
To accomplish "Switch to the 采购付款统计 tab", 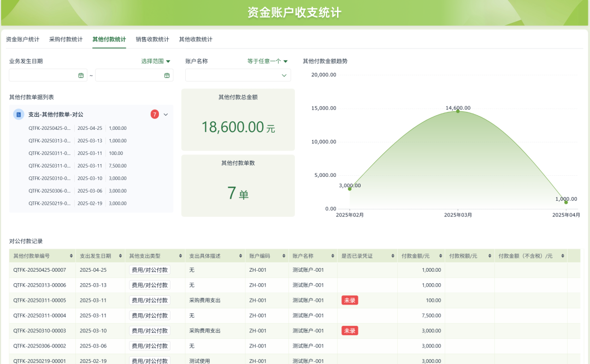I will click(x=66, y=39).
